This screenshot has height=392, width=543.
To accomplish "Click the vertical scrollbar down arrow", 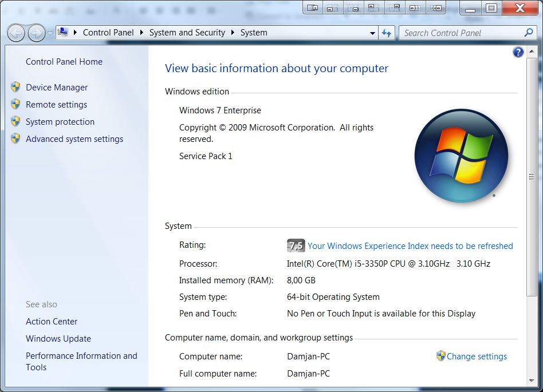I will tap(532, 381).
